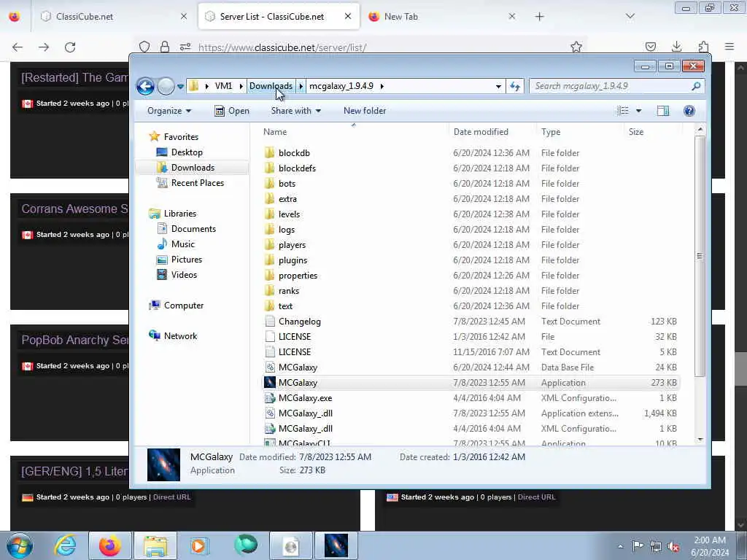Select the plugins folder icon

[270, 260]
